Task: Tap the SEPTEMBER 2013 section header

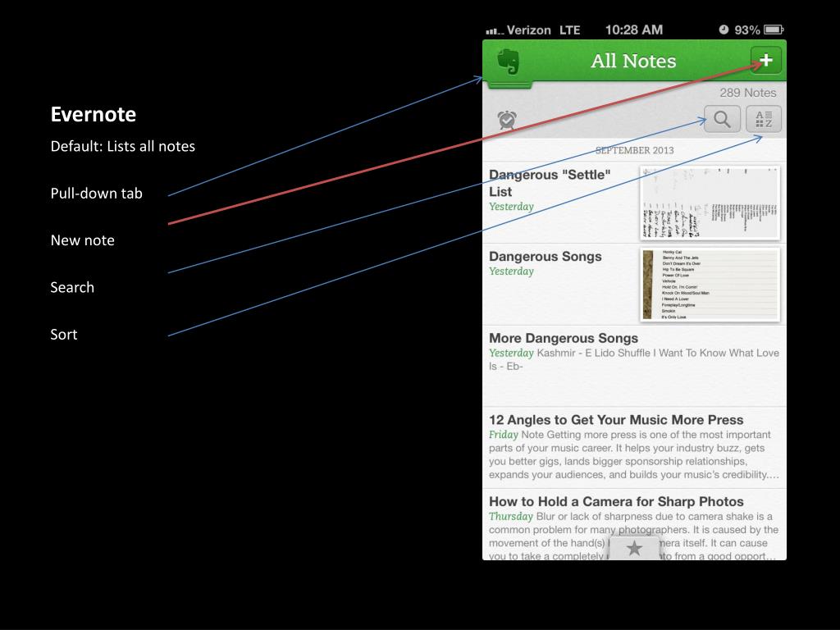Action: (x=634, y=151)
